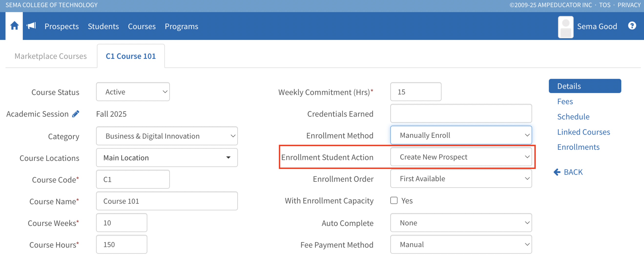Click the Credentials Earned field
The height and width of the screenshot is (256, 644).
[461, 114]
